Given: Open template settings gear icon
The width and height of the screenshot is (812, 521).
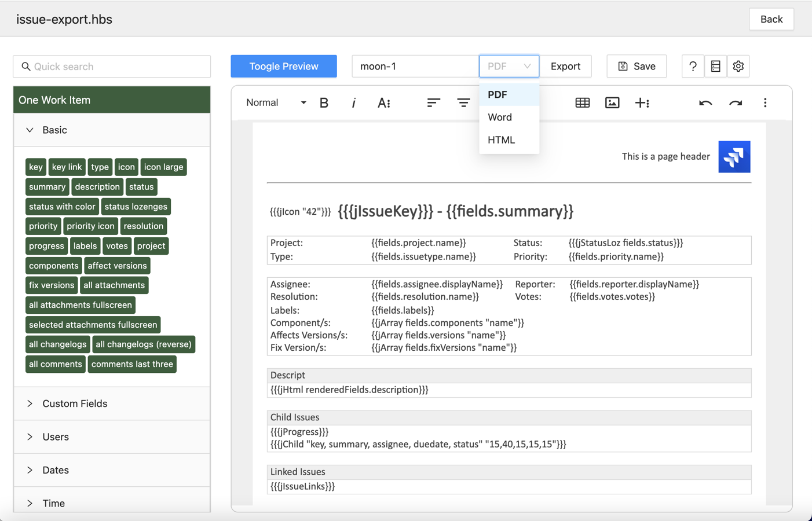Looking at the screenshot, I should pos(738,67).
